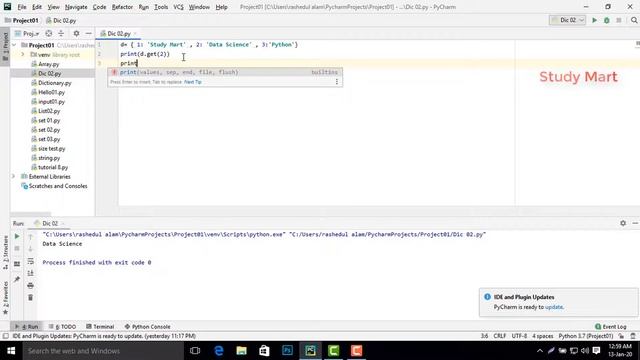Start debugging Dic 02
This screenshot has height=360, width=640.
tap(607, 20)
